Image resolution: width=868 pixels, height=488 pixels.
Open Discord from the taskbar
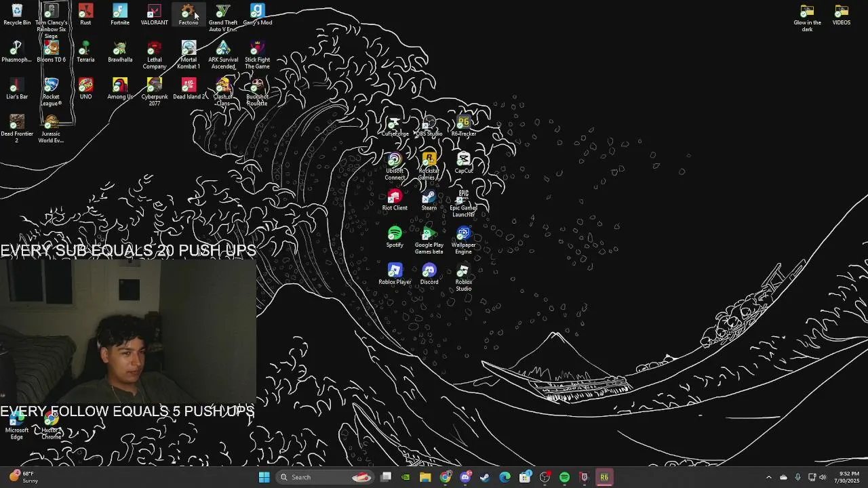[x=465, y=477]
